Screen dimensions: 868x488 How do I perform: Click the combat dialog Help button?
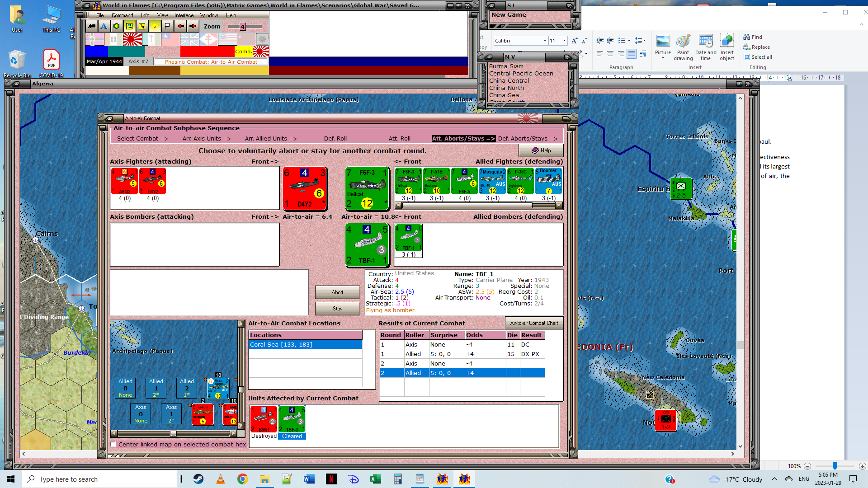click(541, 150)
